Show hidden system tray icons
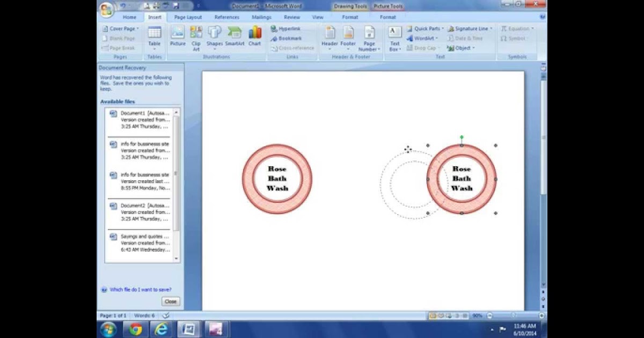 point(492,329)
